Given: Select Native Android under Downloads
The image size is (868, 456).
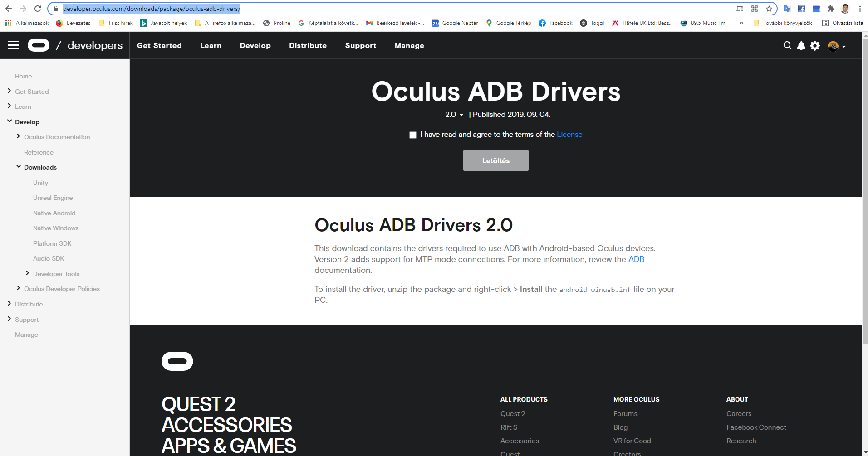Looking at the screenshot, I should 54,213.
